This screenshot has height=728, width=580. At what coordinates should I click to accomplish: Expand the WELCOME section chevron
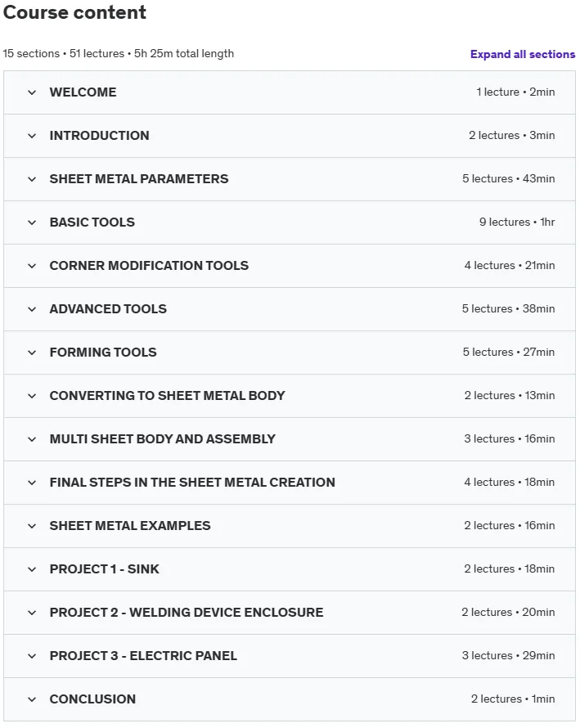[x=32, y=92]
